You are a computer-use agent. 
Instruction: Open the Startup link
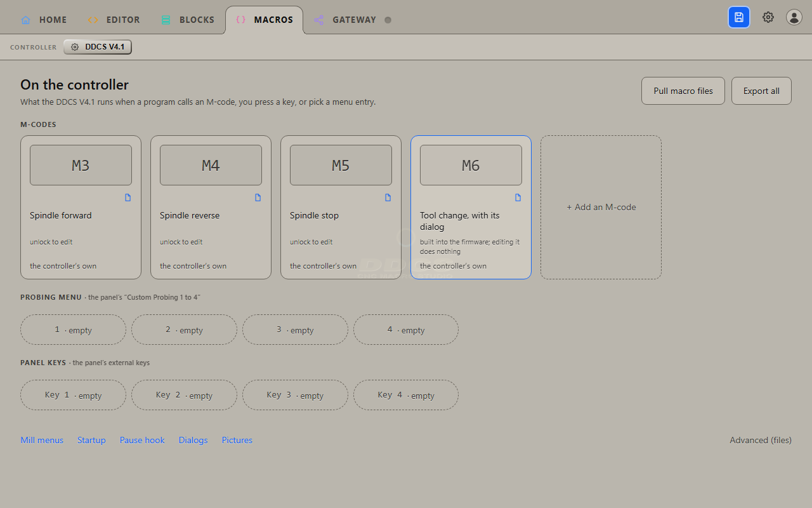coord(91,440)
